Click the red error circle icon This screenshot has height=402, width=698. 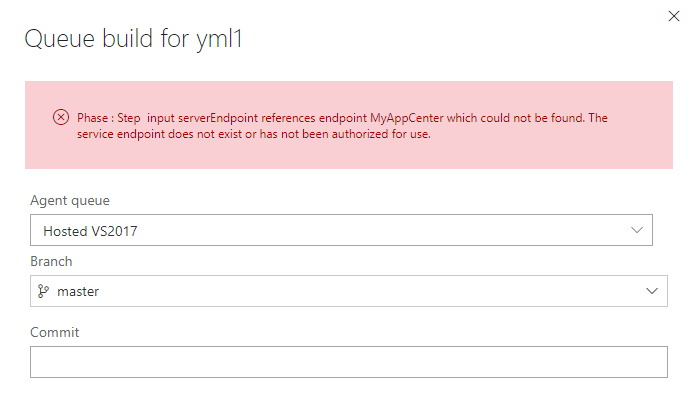click(x=61, y=118)
